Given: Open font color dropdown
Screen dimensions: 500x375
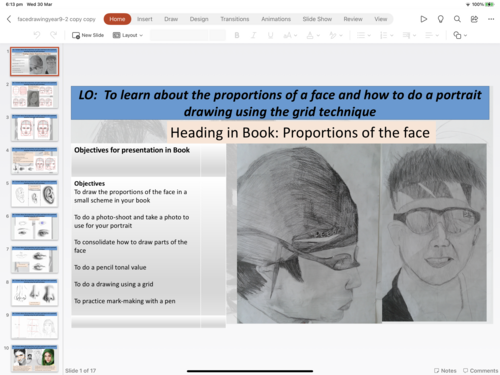Looking at the screenshot, I should [313, 35].
